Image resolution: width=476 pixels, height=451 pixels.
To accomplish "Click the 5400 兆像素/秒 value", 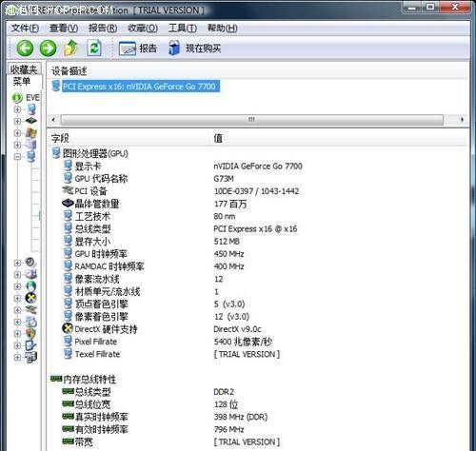I will [x=243, y=342].
